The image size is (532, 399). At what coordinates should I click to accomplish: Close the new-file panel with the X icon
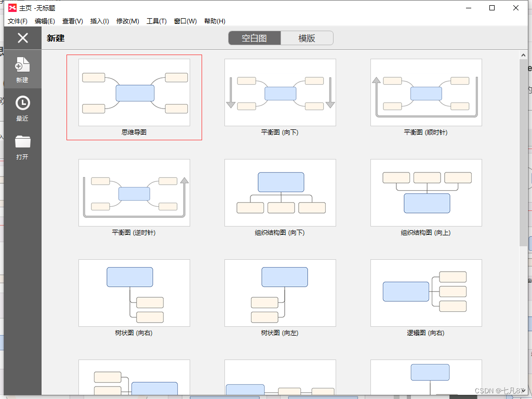pyautogui.click(x=23, y=37)
